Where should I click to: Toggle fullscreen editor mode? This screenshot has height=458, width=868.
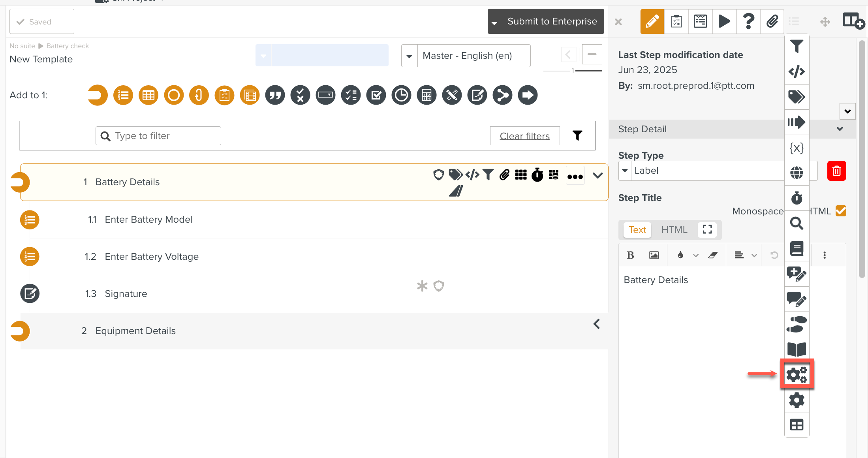tap(707, 229)
